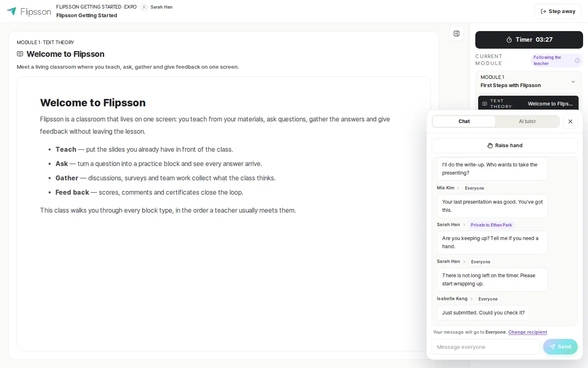
Task: Click the Mia Kim sender name
Action: click(x=445, y=188)
